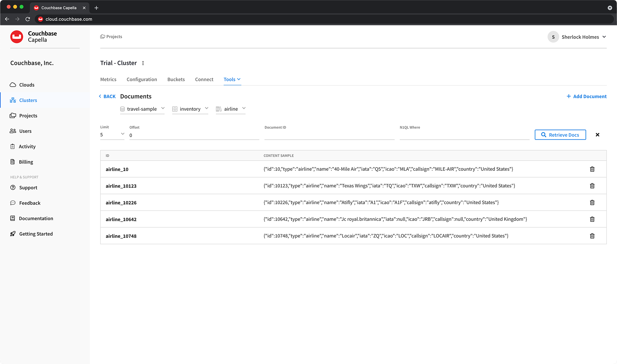617x364 pixels.
Task: Open Getting Started rocket item
Action: pos(36,234)
